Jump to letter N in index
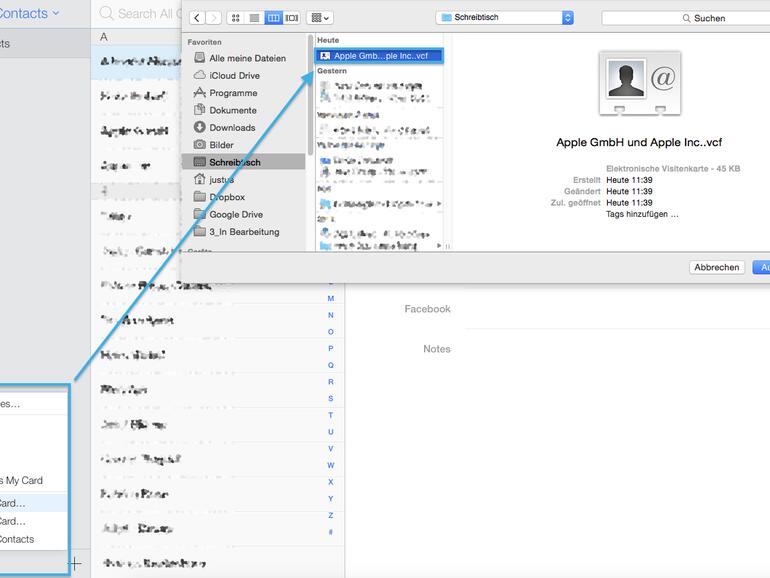770x578 pixels. pos(330,315)
